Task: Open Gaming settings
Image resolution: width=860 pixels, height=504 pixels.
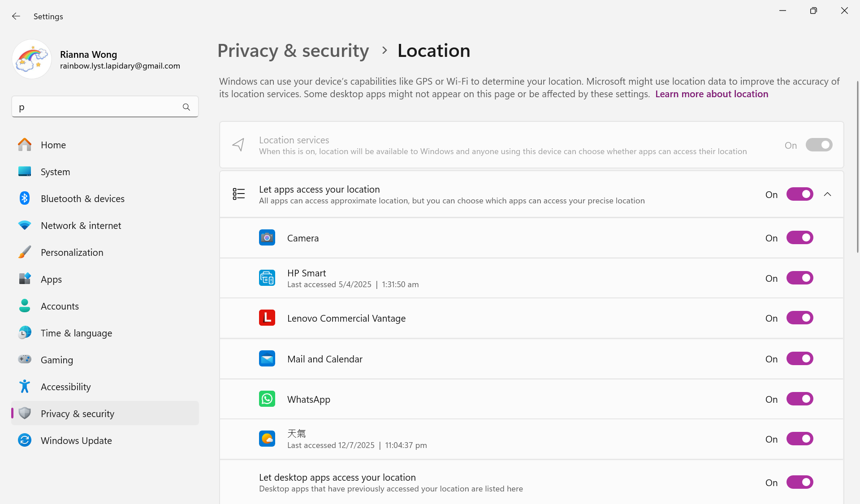Action: 105,360
